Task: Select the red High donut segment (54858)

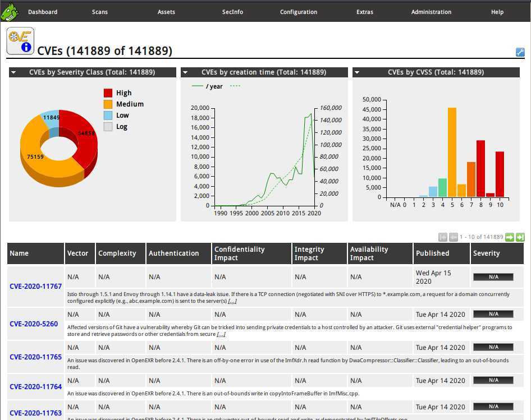Action: [x=85, y=139]
